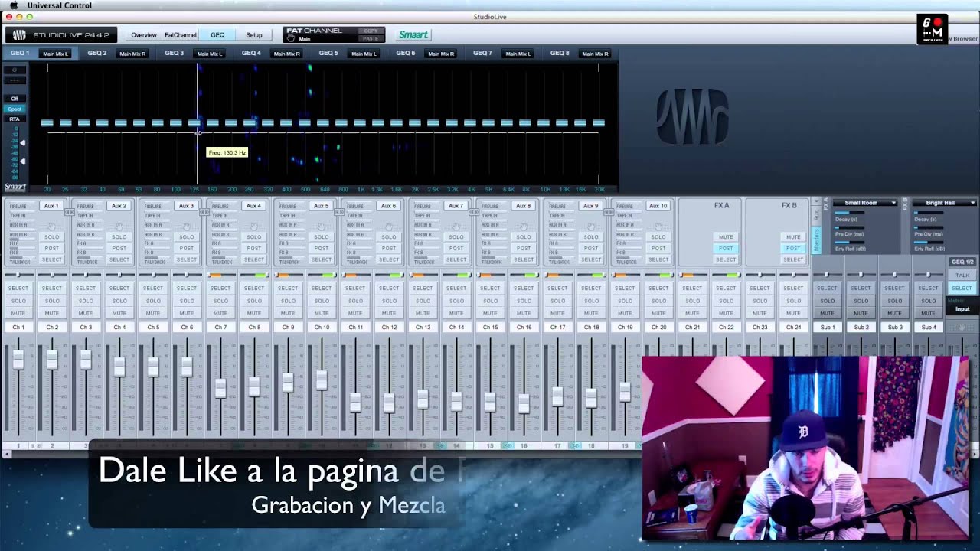Open GEQ 8 Main Mix R dropdown

pos(596,54)
